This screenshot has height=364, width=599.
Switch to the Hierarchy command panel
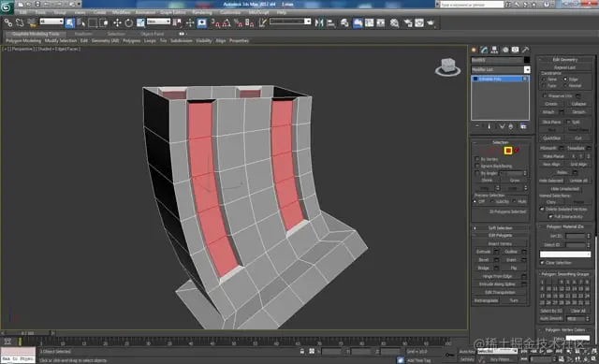495,50
